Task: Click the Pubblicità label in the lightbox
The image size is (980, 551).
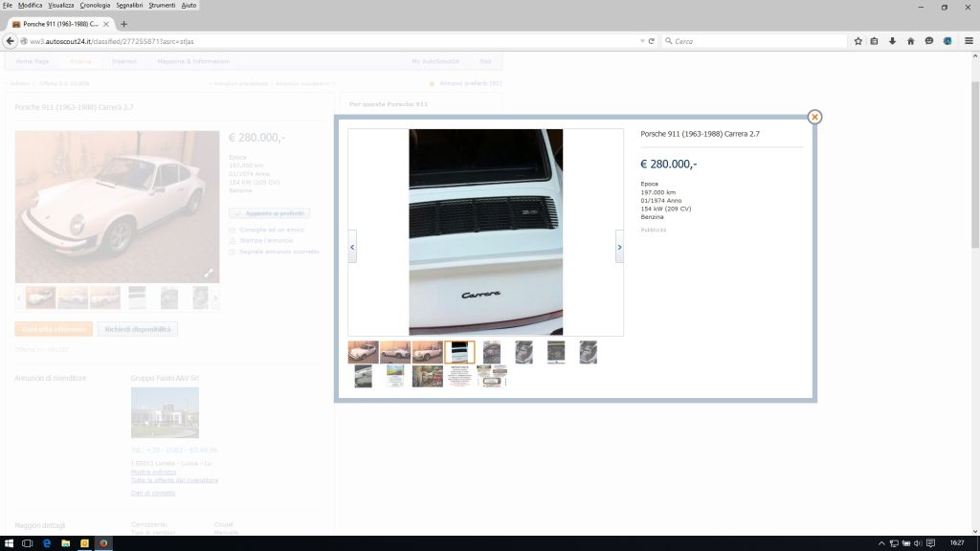Action: [653, 230]
